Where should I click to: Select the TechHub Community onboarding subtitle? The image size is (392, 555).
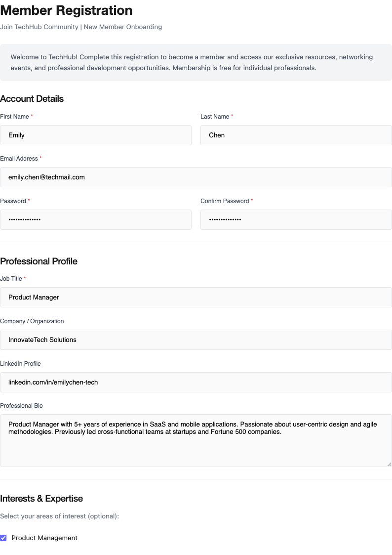click(x=81, y=27)
